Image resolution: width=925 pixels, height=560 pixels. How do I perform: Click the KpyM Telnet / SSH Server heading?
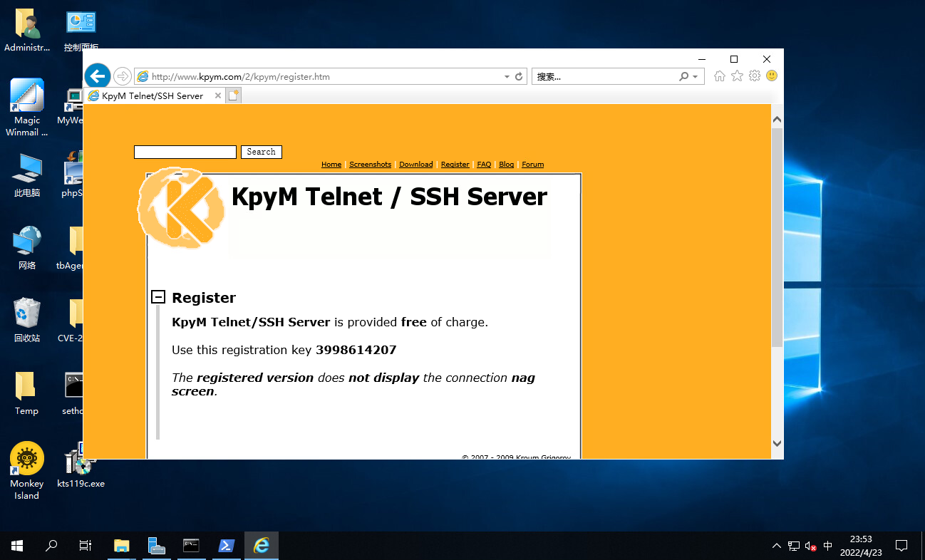click(x=389, y=197)
